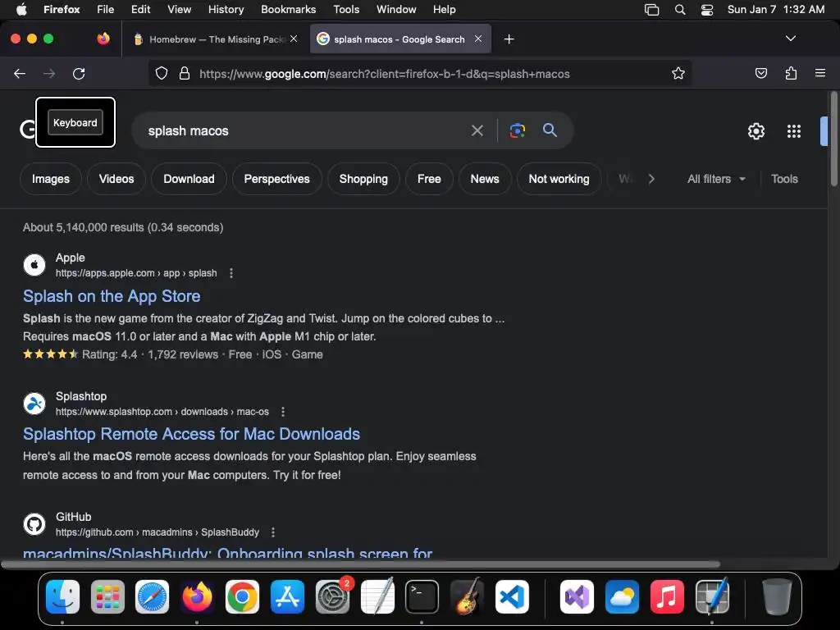Open the Music app from the Dock

(666, 597)
